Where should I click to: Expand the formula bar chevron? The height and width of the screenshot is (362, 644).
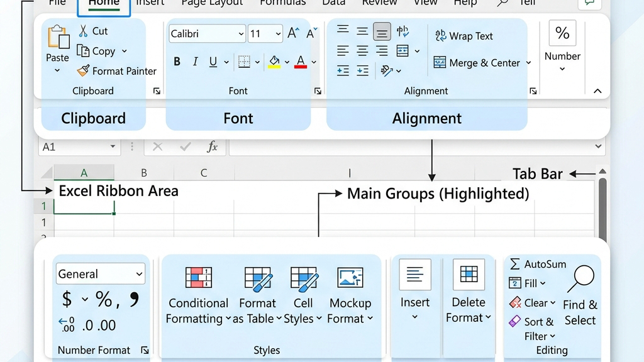point(598,146)
